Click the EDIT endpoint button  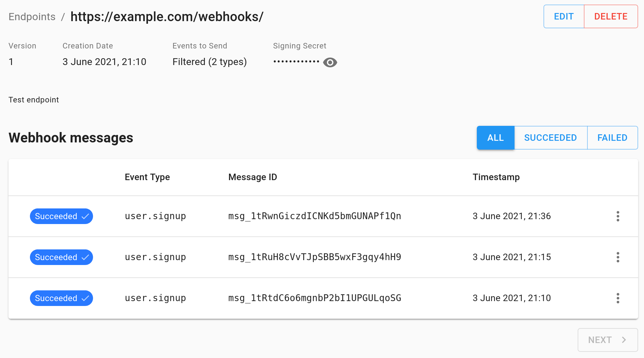[564, 17]
